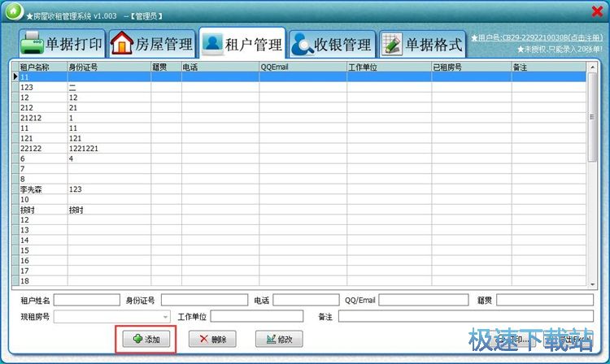Click the 修改 edit button
Image resolution: width=610 pixels, height=364 pixels.
(279, 339)
